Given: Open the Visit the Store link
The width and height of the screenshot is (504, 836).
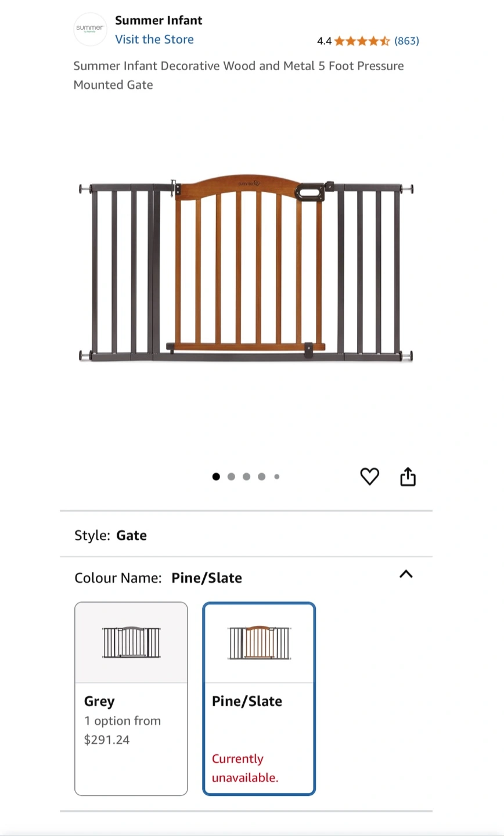Looking at the screenshot, I should coord(154,39).
